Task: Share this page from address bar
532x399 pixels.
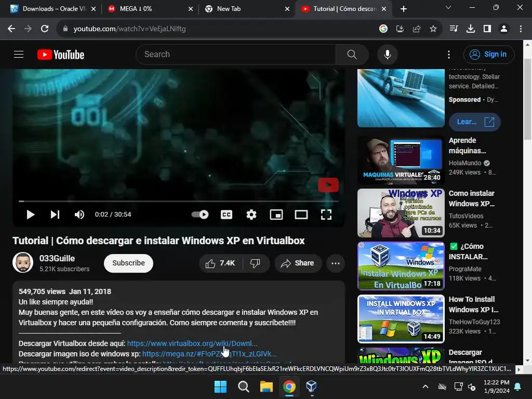Action: (417, 29)
